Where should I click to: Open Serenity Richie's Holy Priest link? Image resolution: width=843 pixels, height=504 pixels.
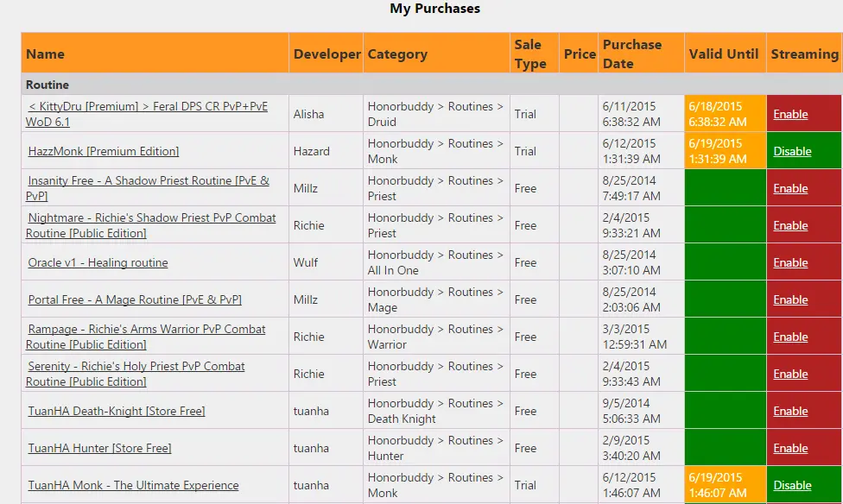coord(136,374)
